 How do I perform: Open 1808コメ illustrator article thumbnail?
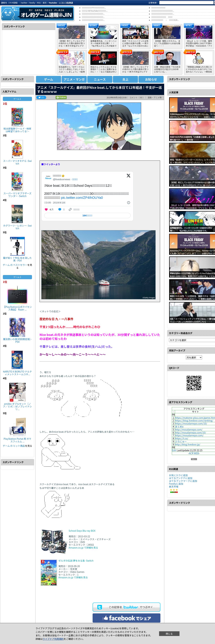coord(72,58)
